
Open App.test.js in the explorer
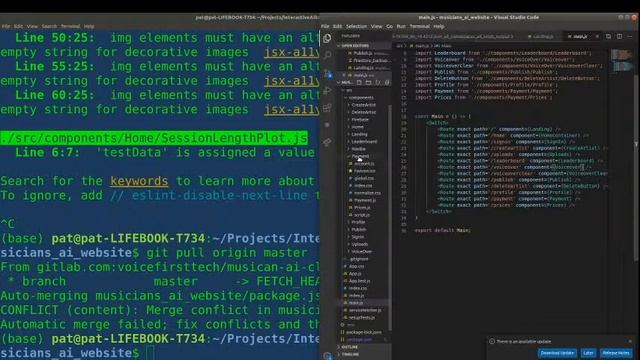(x=359, y=281)
